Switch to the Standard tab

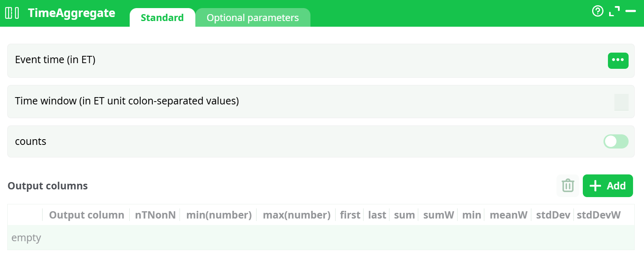(x=162, y=18)
